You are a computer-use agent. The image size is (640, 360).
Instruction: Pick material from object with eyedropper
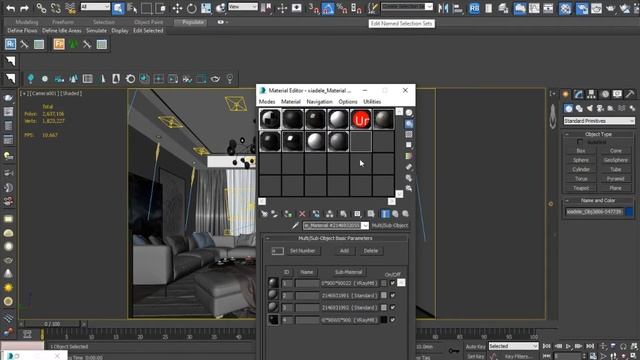pos(296,225)
